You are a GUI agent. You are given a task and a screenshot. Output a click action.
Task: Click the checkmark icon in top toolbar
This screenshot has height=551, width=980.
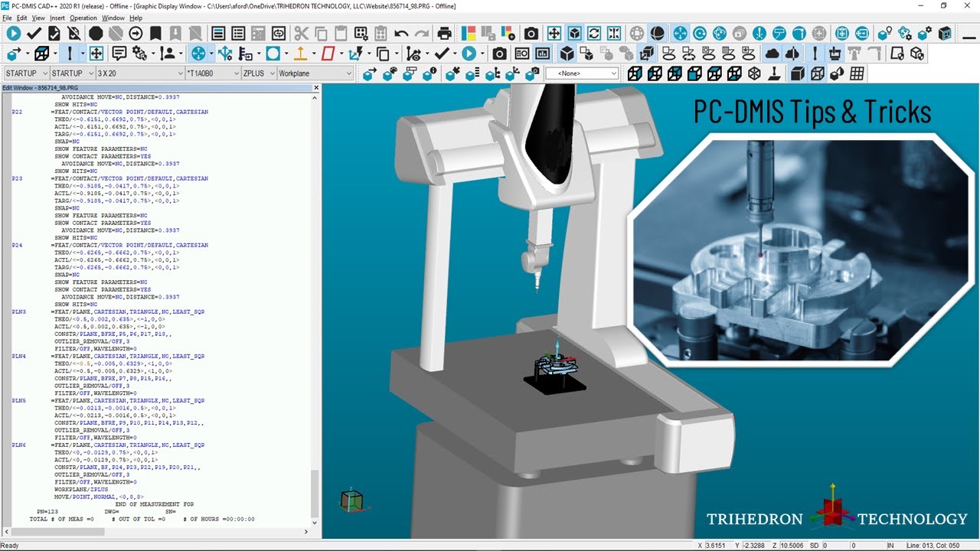[x=34, y=34]
